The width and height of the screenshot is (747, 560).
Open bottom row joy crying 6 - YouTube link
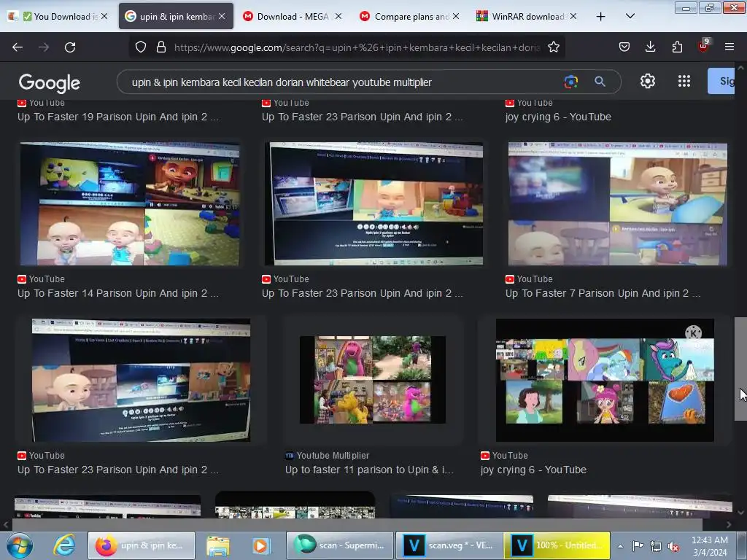533,470
